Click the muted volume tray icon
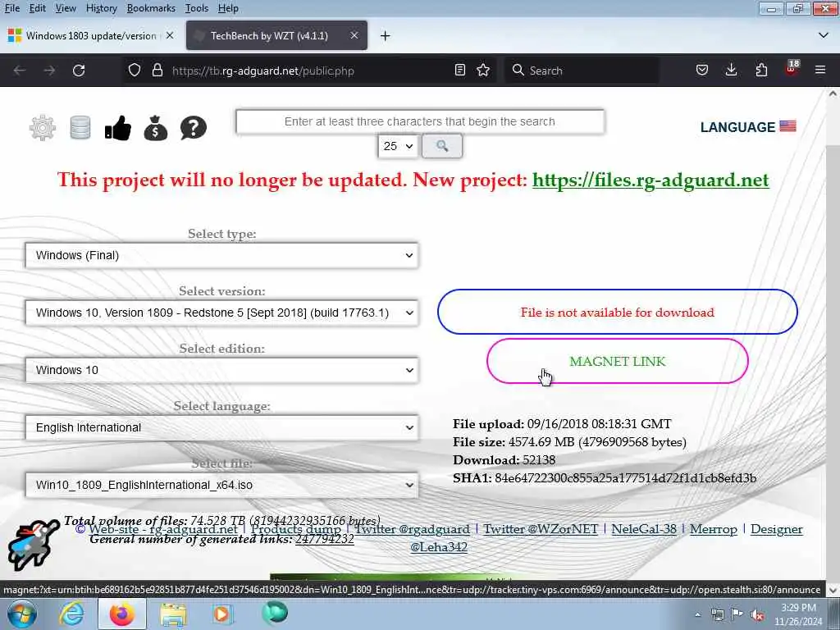Image resolution: width=840 pixels, height=630 pixels. pos(757,614)
